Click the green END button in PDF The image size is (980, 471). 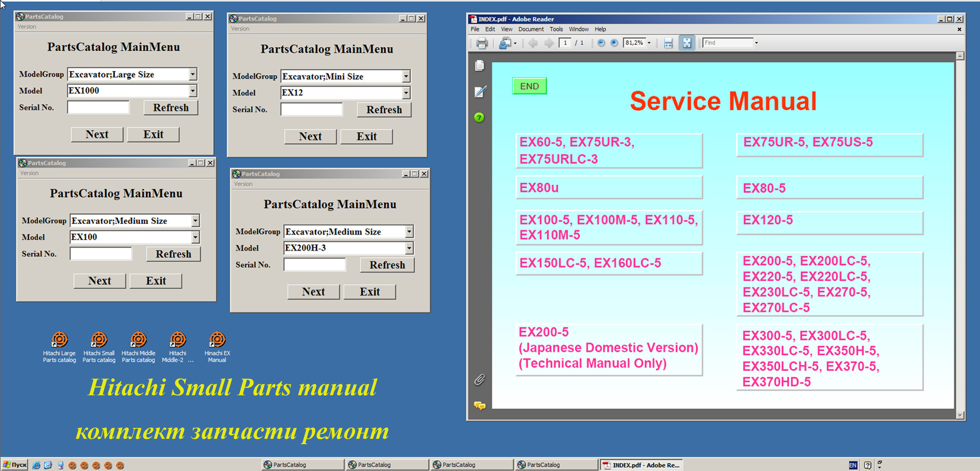[529, 86]
